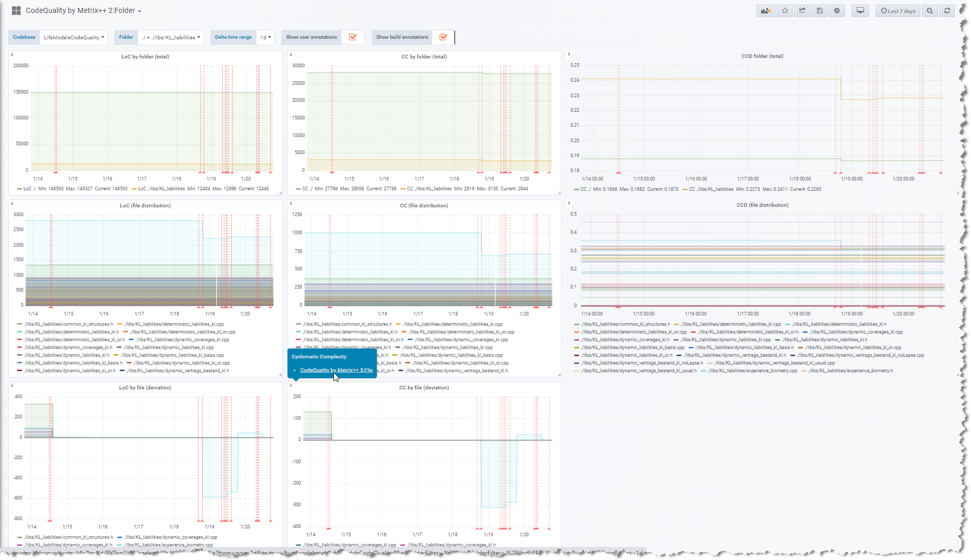Toggle Show user annotations checkbox
Viewport: 971px width, 560px height.
pos(353,37)
